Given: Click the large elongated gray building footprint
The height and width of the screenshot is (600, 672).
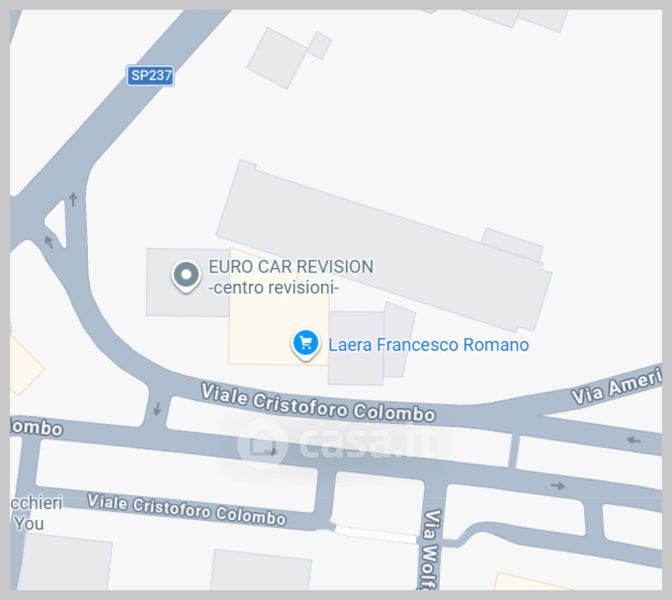Looking at the screenshot, I should (x=384, y=246).
